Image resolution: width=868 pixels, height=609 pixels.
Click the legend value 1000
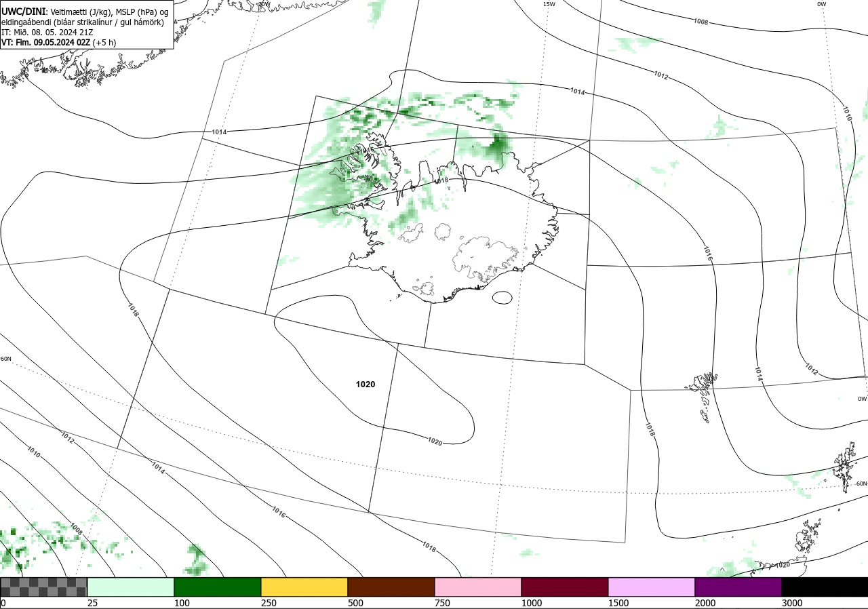coord(532,603)
